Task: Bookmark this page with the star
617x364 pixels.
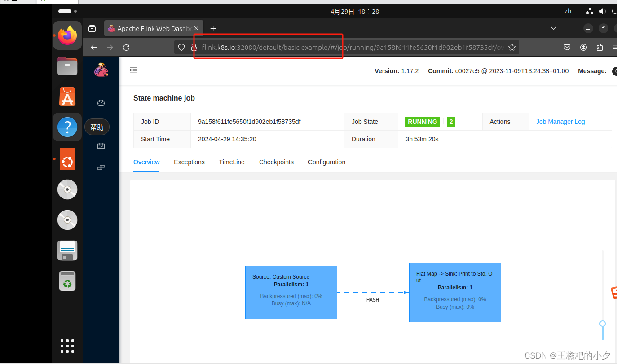Action: tap(511, 47)
